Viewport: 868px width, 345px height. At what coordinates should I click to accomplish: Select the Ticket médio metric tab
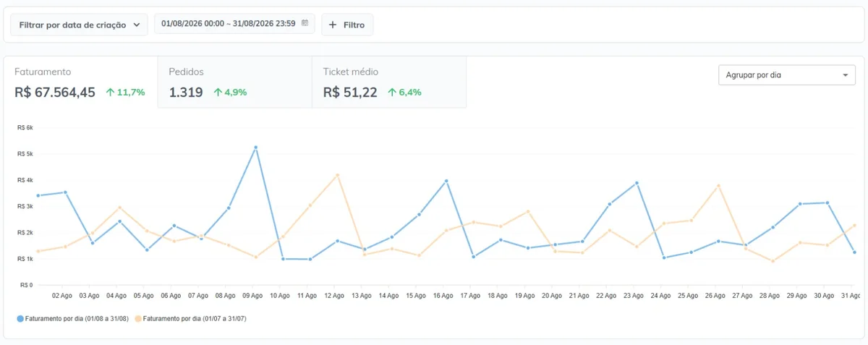pos(389,82)
